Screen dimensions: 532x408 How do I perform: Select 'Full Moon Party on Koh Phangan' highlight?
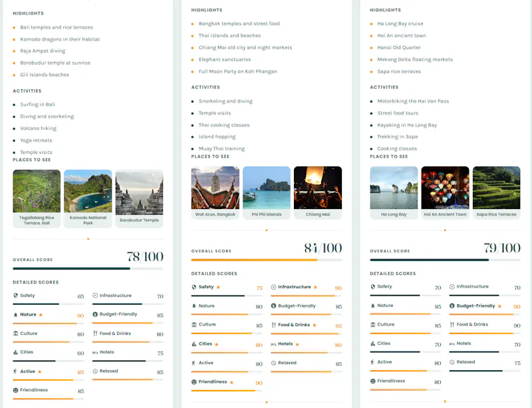click(238, 71)
